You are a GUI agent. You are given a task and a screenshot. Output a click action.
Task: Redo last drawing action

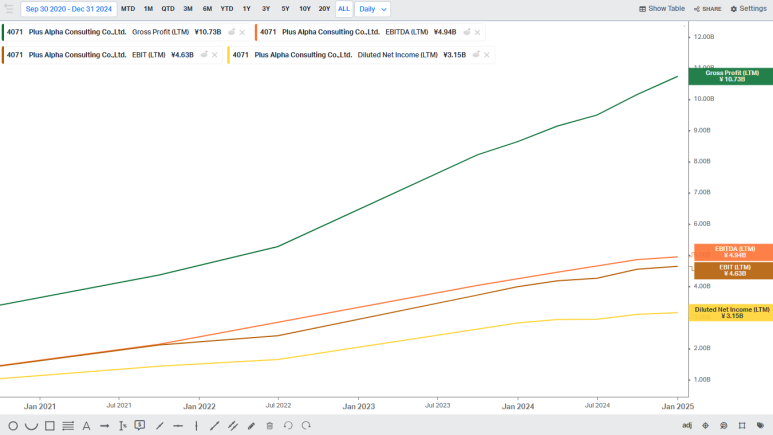coord(306,425)
